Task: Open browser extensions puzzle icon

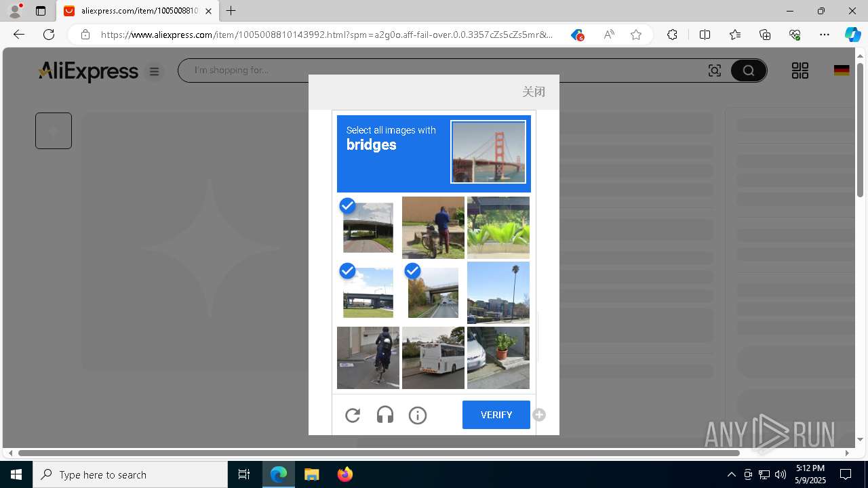Action: (x=672, y=35)
